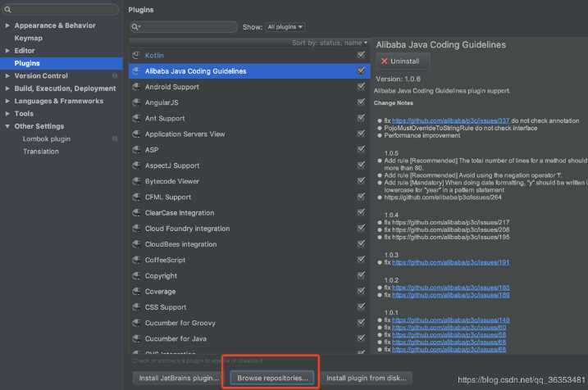Click the Bytecode Viewer plugin icon
This screenshot has height=390, width=588.
(x=136, y=181)
